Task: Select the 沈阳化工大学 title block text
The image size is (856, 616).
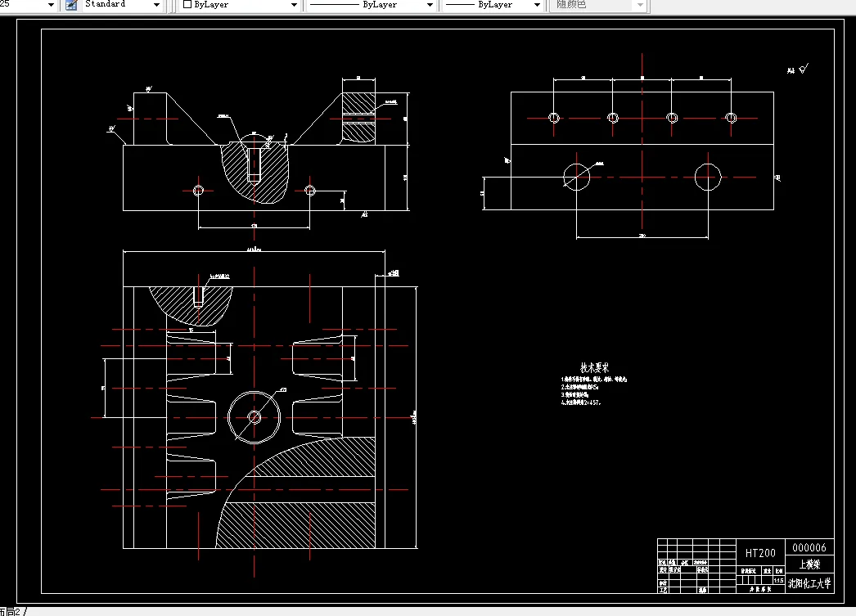Action: [x=809, y=583]
